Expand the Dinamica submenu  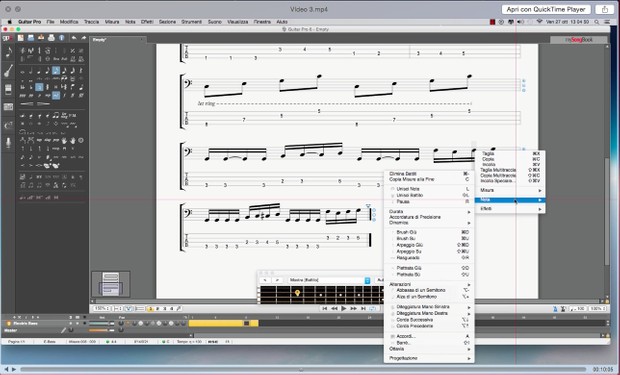tap(429, 223)
